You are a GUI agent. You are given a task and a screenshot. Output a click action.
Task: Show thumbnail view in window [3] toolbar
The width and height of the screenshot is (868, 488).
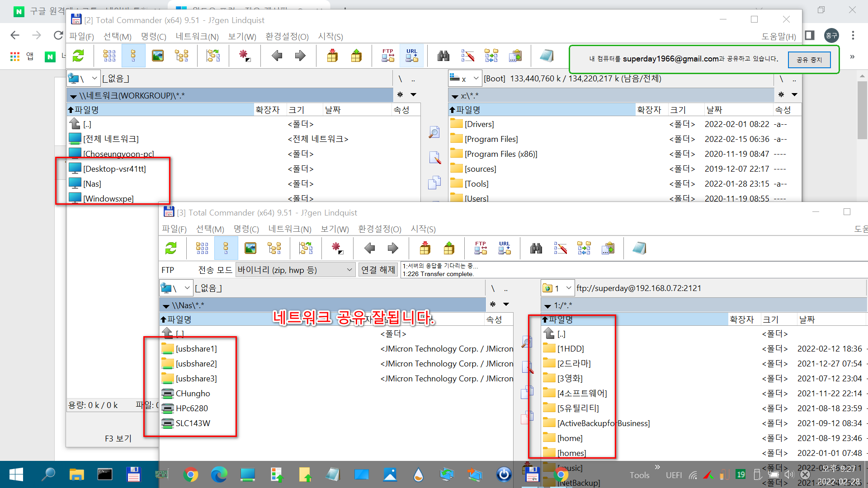click(x=250, y=248)
